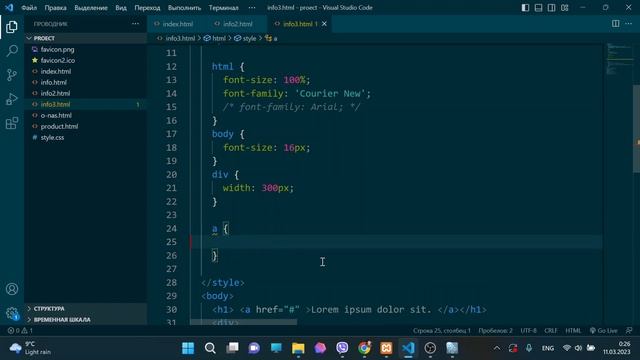Open Viber from the taskbar
640x360 pixels.
click(x=342, y=348)
